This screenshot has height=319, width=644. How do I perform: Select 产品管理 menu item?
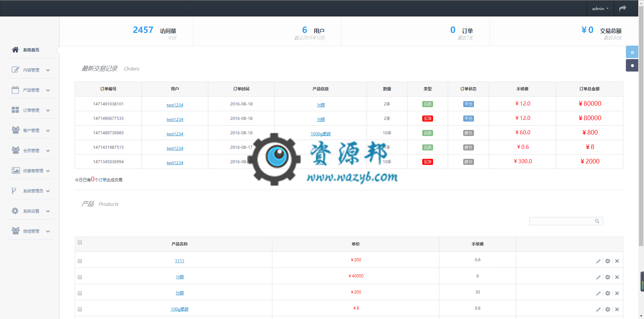click(31, 90)
